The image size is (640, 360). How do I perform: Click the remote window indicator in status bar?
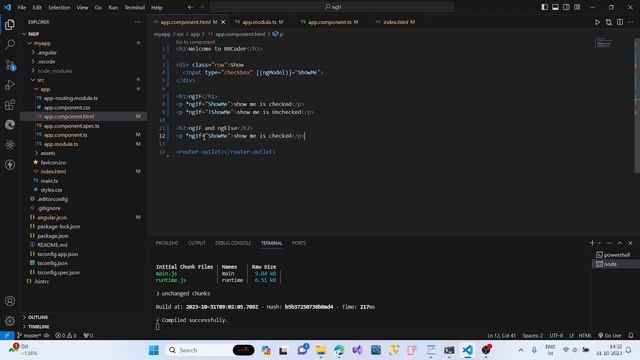click(x=7, y=336)
